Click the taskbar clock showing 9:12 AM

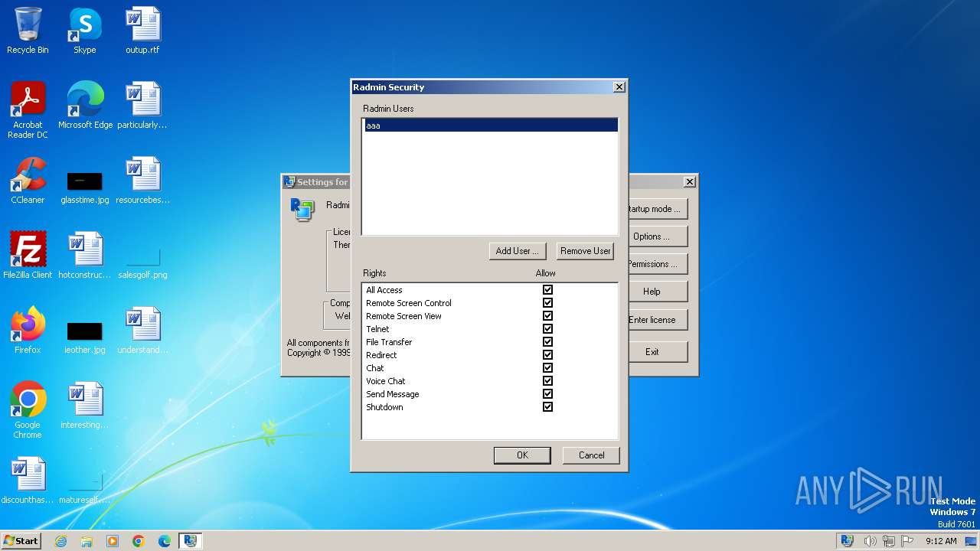pos(941,541)
